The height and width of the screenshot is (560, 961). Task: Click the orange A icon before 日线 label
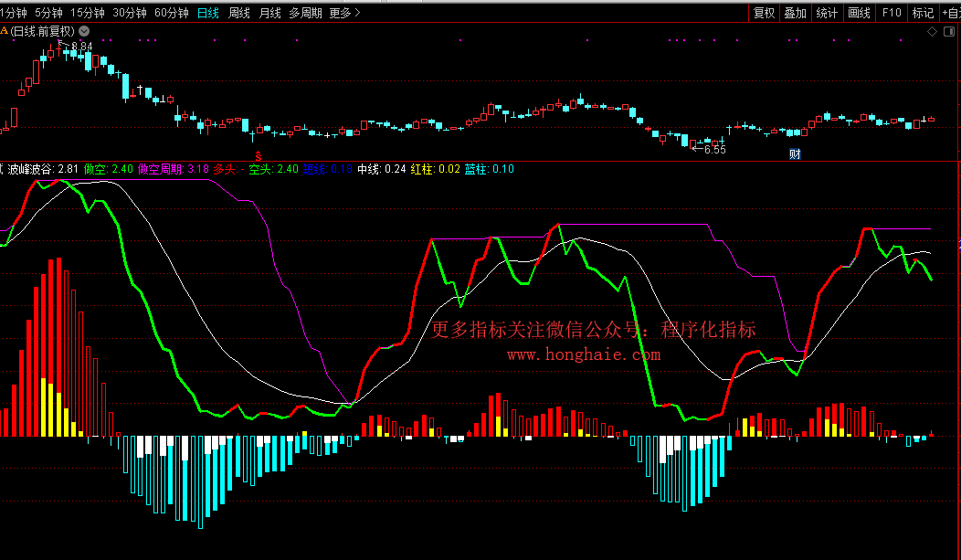tap(5, 31)
